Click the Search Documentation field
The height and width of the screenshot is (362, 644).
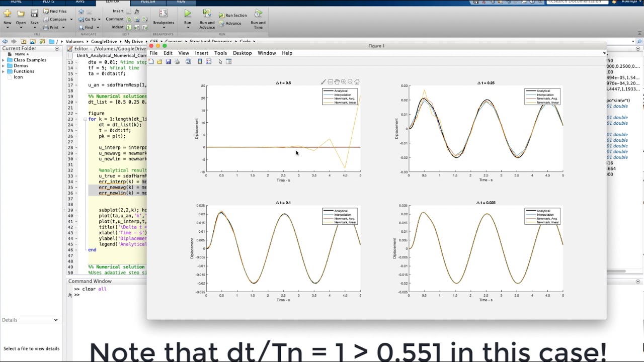pos(577,2)
